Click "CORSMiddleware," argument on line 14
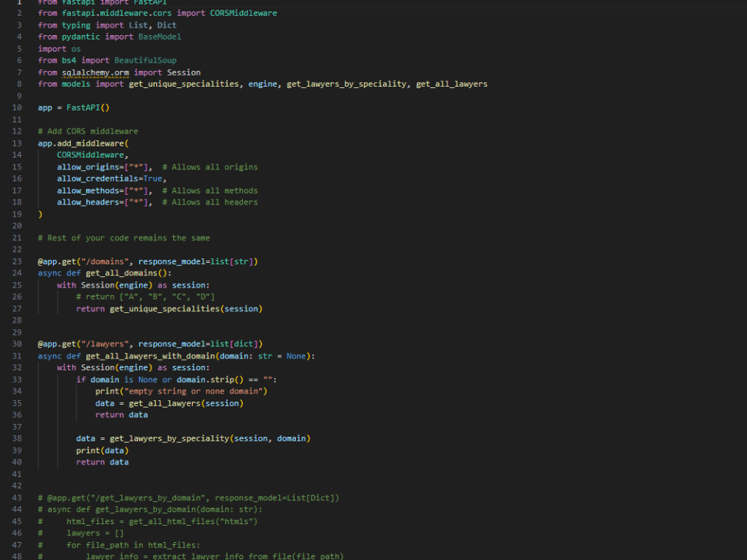This screenshot has height=560, width=747. [x=93, y=155]
